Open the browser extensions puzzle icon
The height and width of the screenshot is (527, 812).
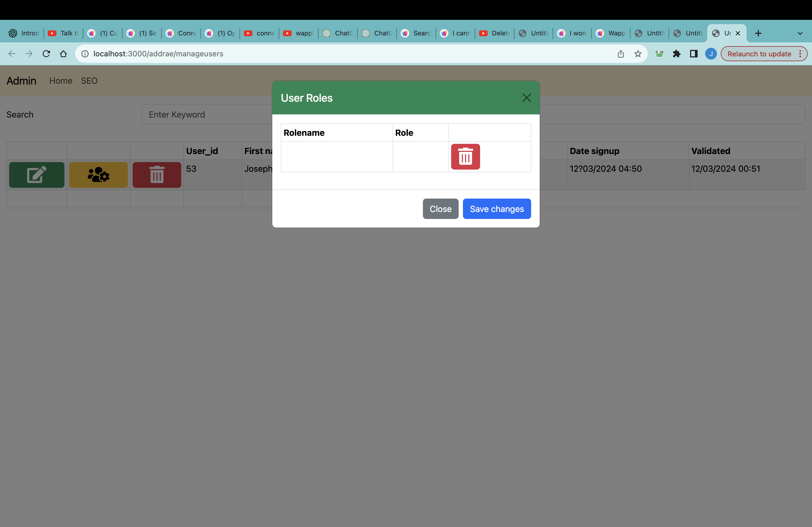[677, 53]
